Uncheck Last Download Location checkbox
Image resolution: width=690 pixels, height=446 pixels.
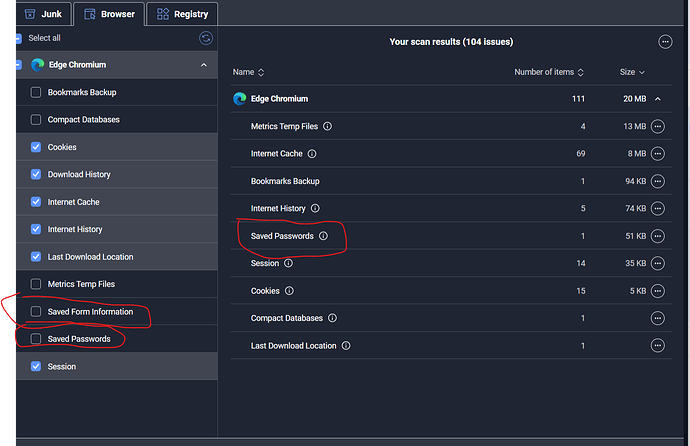[36, 256]
